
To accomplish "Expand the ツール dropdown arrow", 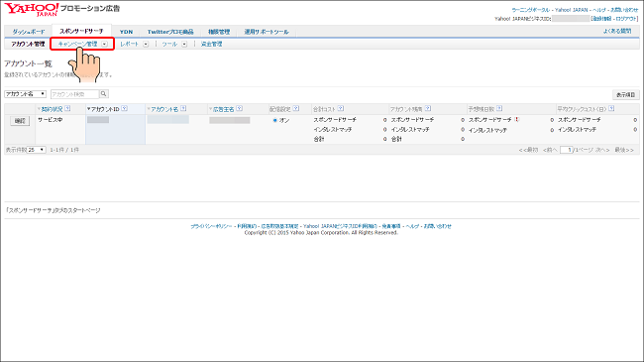I will click(184, 44).
